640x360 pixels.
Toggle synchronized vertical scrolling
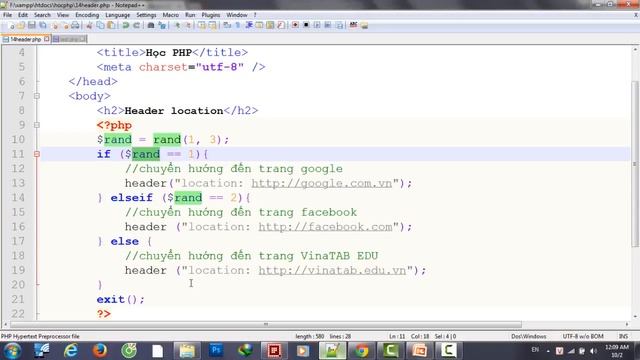[x=202, y=25]
